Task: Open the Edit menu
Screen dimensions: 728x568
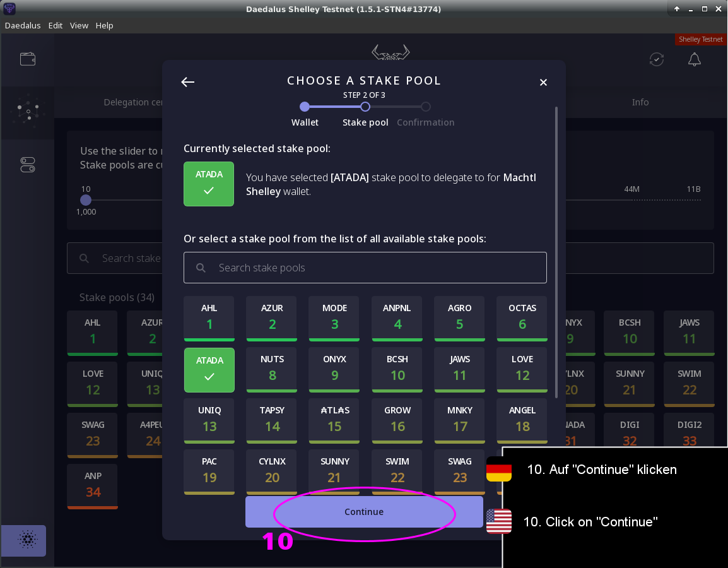Action: coord(56,25)
